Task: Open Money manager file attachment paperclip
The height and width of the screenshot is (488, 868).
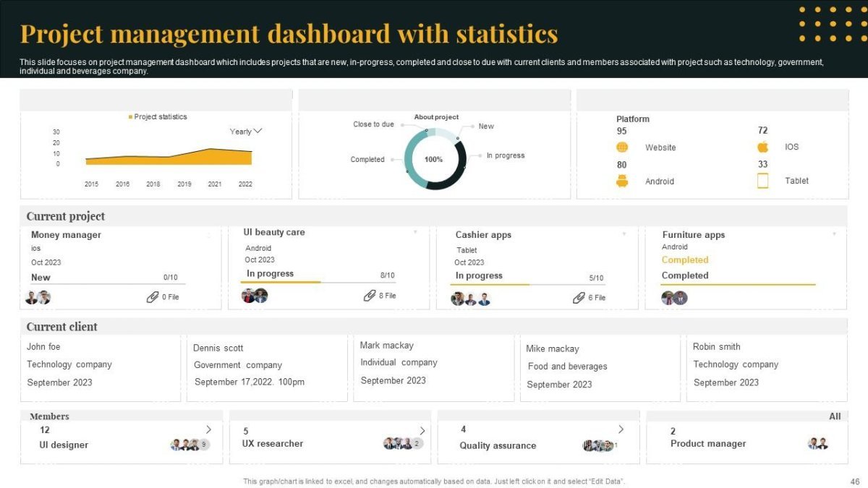Action: [x=152, y=297]
